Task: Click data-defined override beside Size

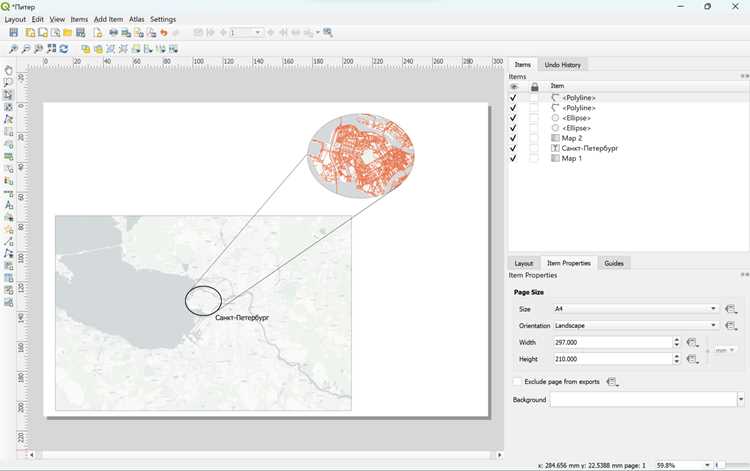Action: 731,309
